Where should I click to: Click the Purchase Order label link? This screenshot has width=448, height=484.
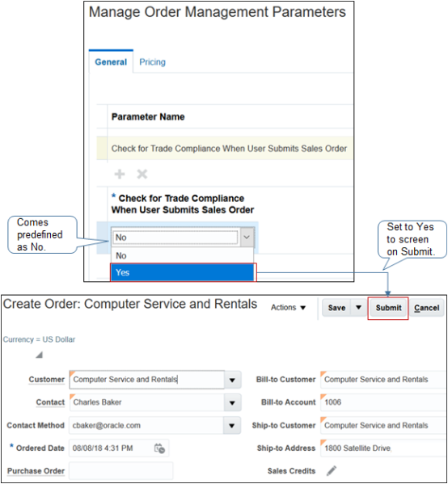click(36, 471)
